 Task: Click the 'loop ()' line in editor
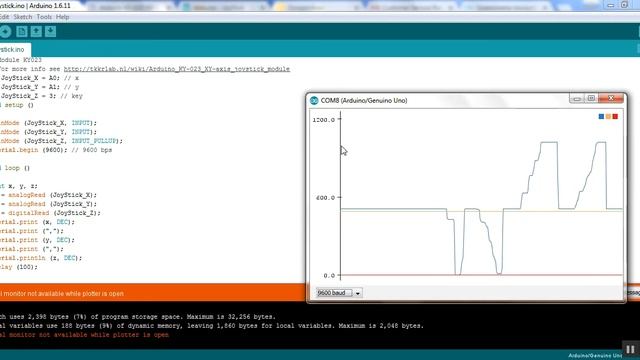[15, 168]
